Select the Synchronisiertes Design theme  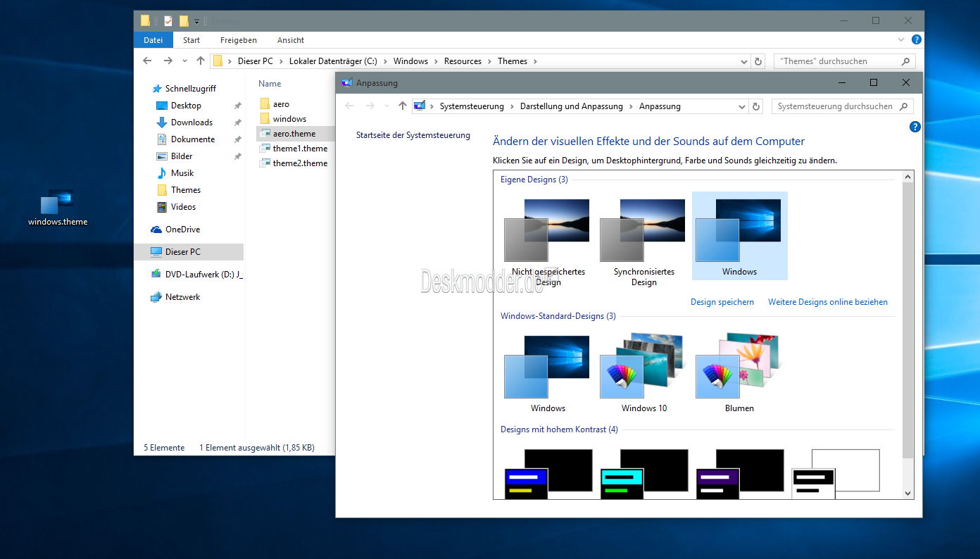643,241
